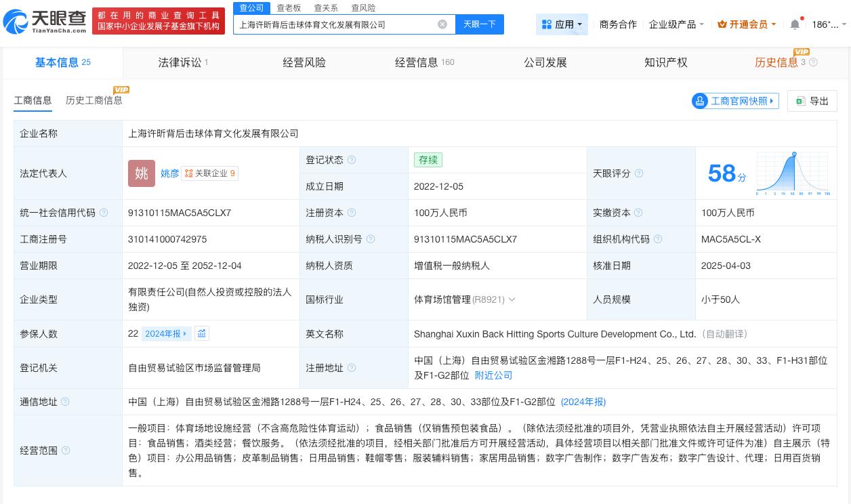Open the help icon next to 经营范围
This screenshot has width=851, height=504.
(x=65, y=450)
